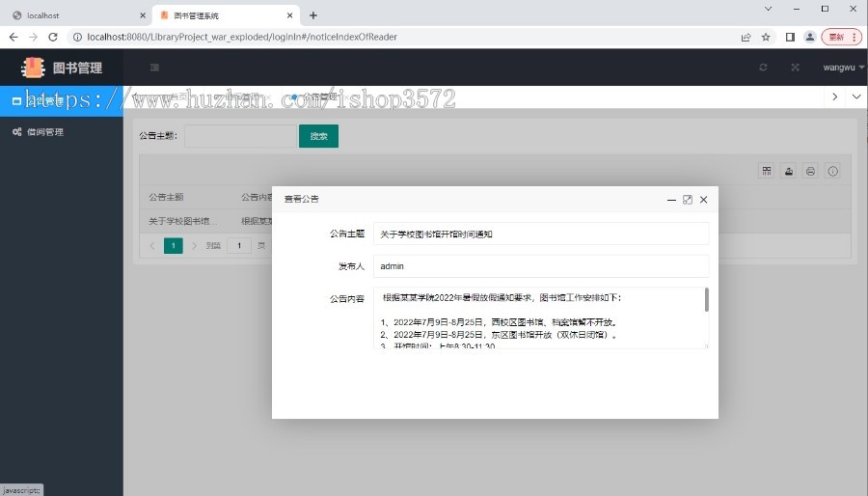Click the red 更新 browser button
The image size is (868, 496).
pyautogui.click(x=836, y=37)
